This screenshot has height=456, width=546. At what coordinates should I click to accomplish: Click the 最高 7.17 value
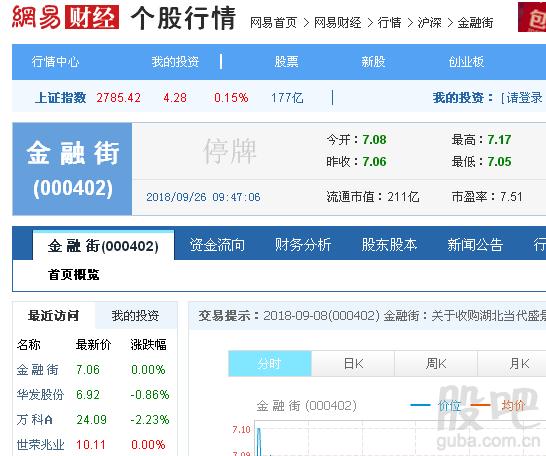(x=499, y=140)
